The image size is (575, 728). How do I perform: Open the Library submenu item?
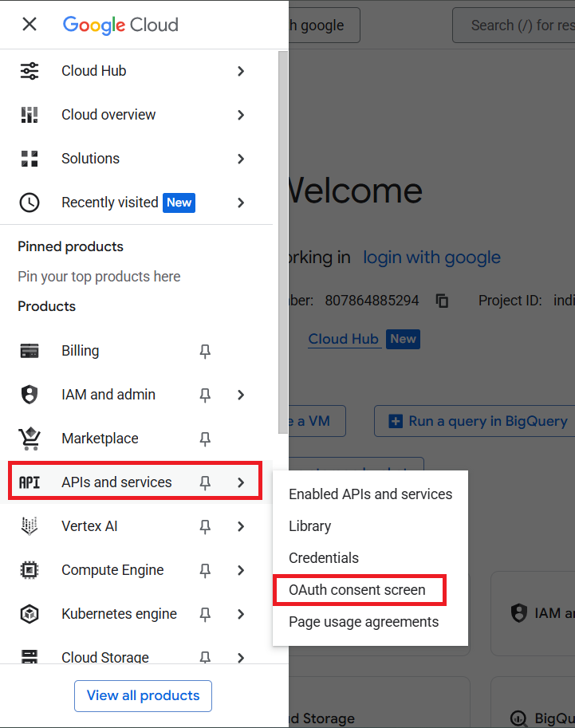[x=370, y=526]
